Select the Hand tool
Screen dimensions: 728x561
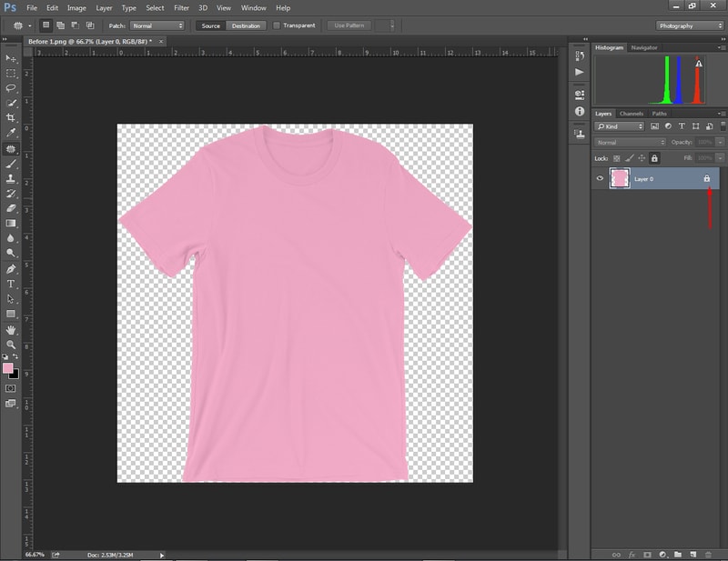click(x=11, y=328)
